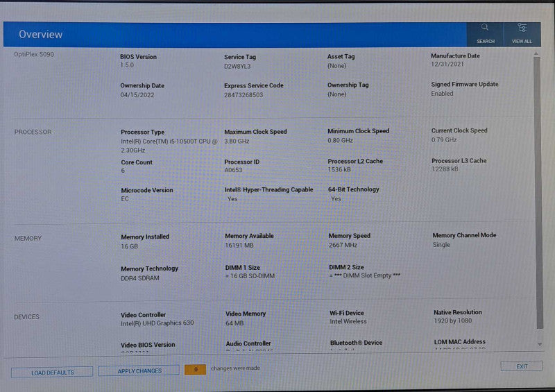Click Hyper-Threading Capable value Yes
The image size is (555, 392).
(232, 199)
